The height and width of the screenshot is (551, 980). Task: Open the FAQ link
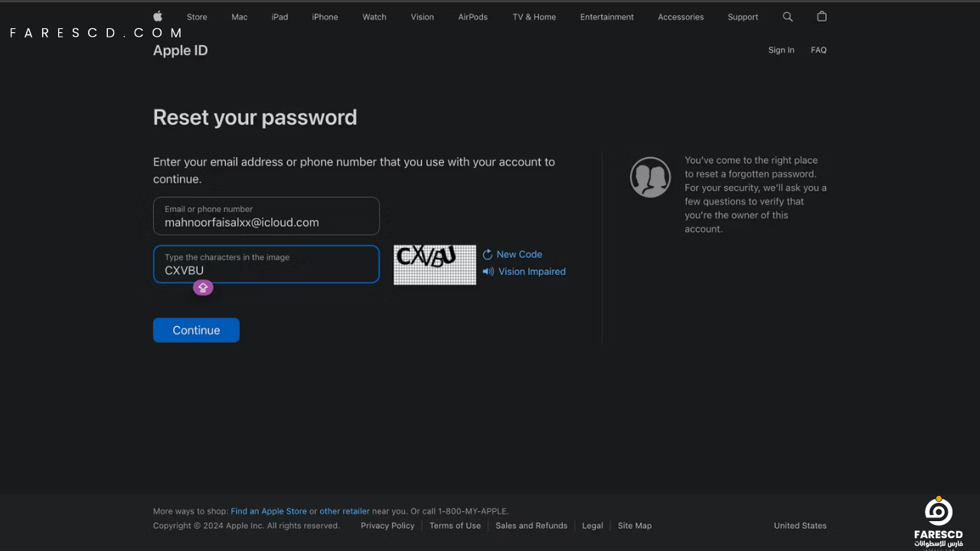pyautogui.click(x=818, y=50)
